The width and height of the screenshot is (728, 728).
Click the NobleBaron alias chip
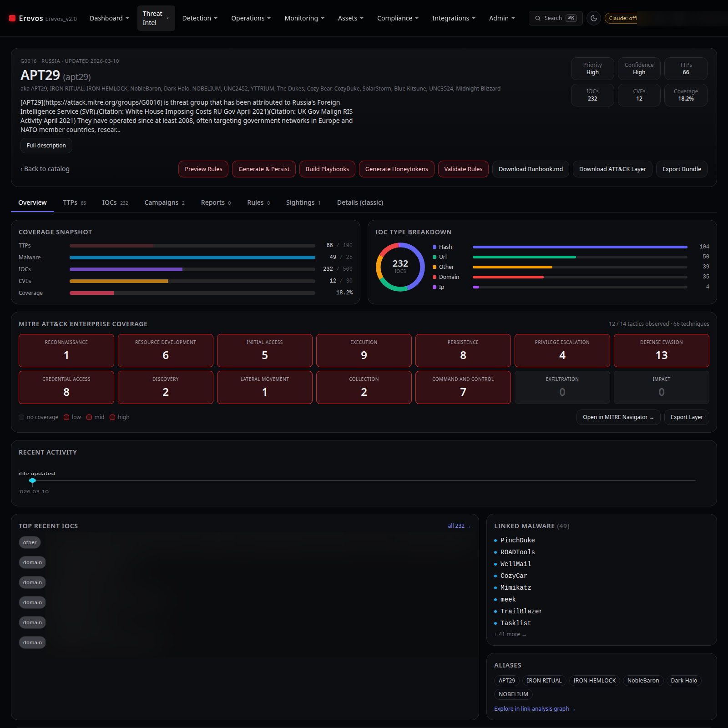point(643,681)
